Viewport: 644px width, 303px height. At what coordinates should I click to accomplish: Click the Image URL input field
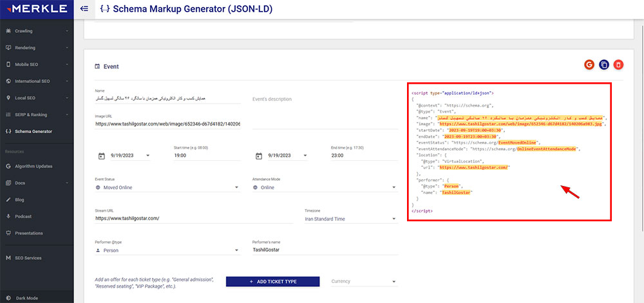[x=167, y=124]
